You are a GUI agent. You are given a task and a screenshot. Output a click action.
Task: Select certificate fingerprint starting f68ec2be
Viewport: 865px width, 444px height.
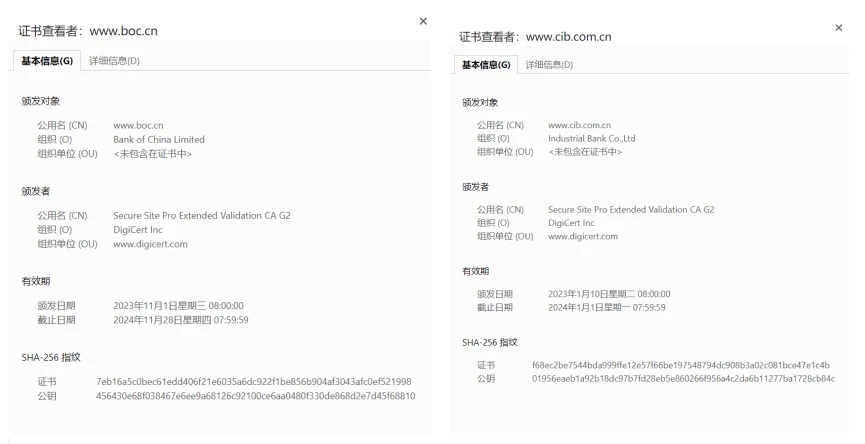click(681, 365)
